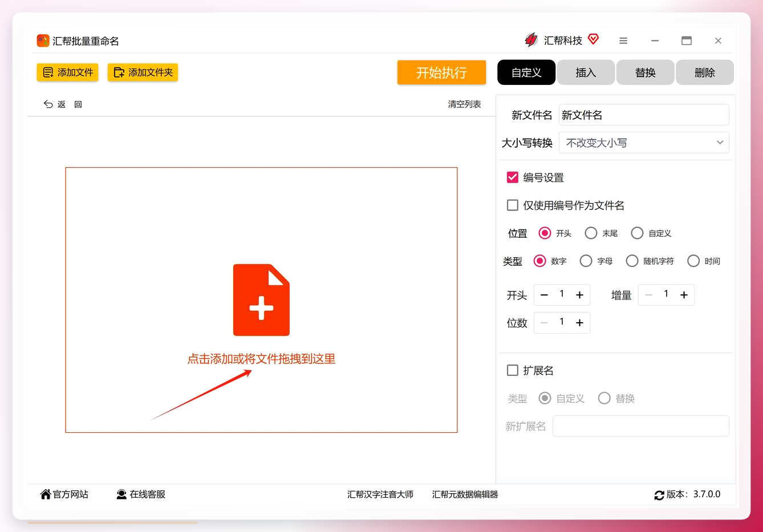Image resolution: width=763 pixels, height=532 pixels.
Task: Increase the 位数 digit count
Action: tap(579, 323)
